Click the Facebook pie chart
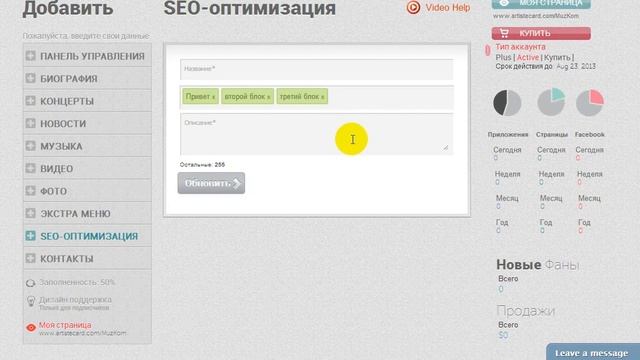Screen dimensions: 640x360 point(590,102)
